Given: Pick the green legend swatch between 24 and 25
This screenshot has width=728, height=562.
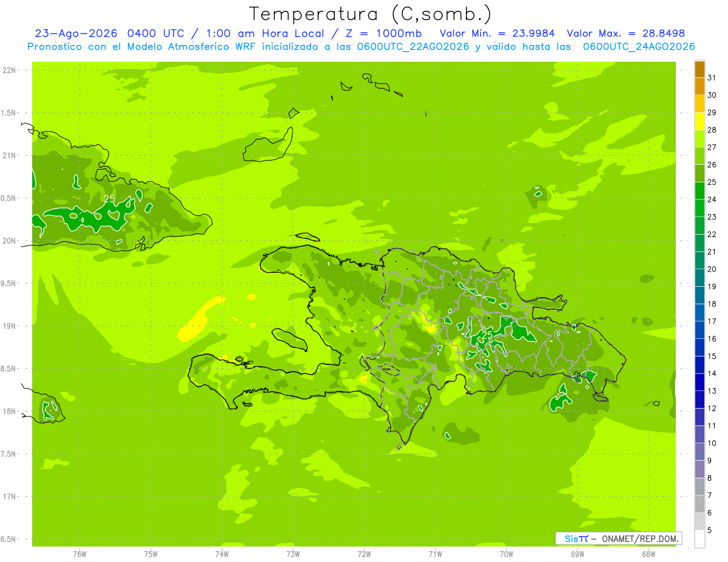Looking at the screenshot, I should [x=699, y=191].
